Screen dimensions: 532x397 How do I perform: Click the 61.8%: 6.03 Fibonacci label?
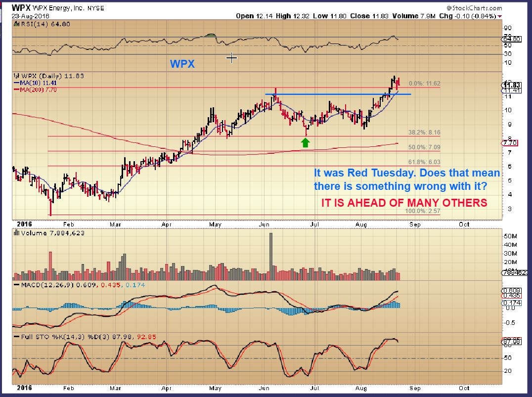424,162
